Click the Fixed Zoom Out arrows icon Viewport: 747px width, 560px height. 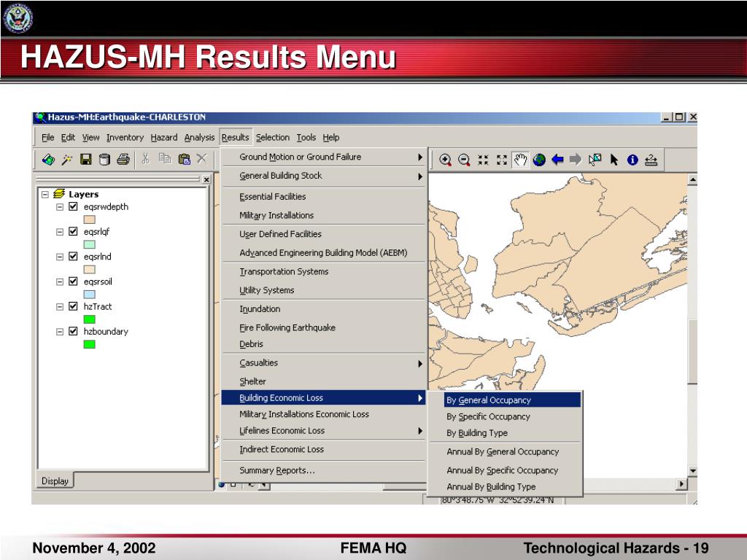pyautogui.click(x=502, y=160)
